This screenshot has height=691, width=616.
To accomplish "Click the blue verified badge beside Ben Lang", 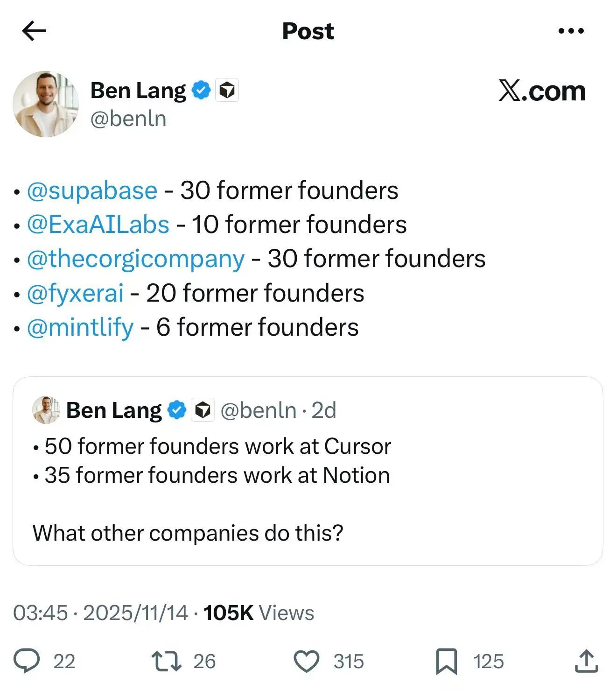I will click(x=201, y=90).
